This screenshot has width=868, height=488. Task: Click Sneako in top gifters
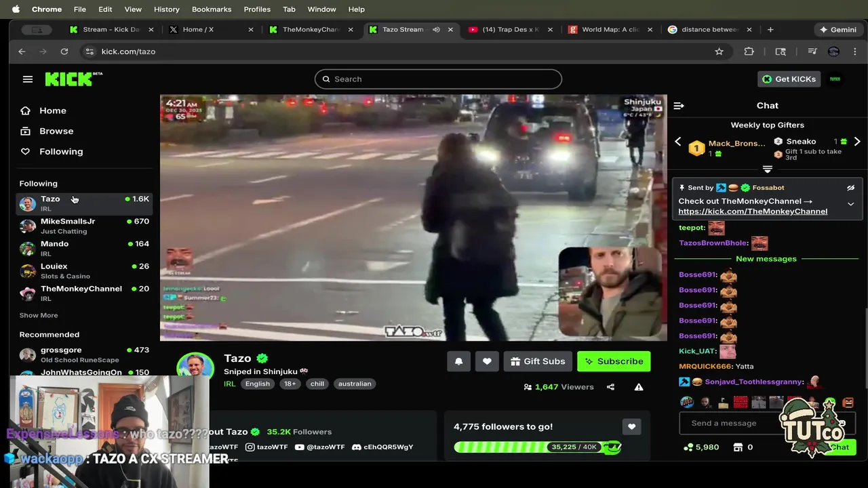[801, 141]
